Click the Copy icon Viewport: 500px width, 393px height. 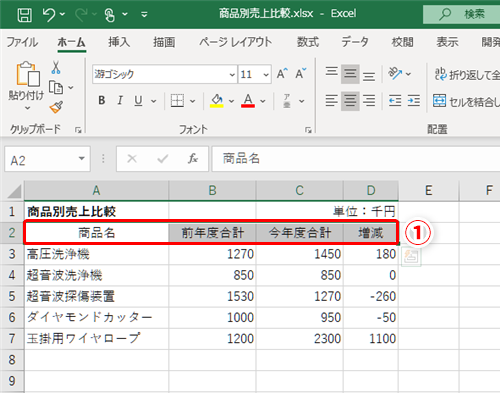[56, 87]
